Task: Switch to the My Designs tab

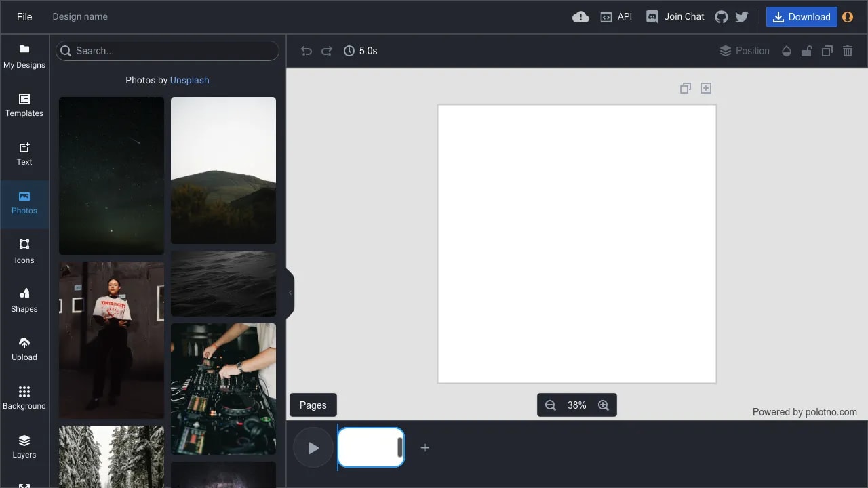Action: click(24, 58)
